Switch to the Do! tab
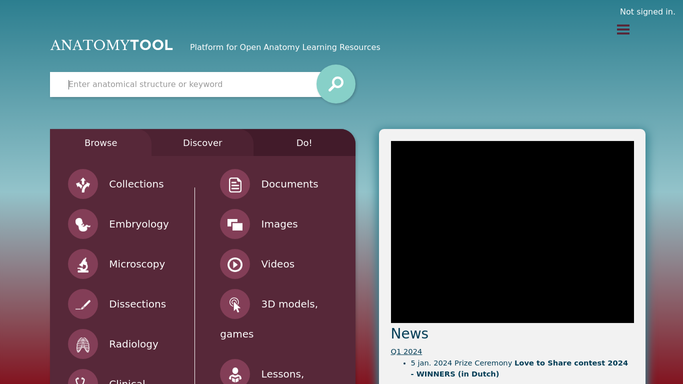 pyautogui.click(x=304, y=143)
